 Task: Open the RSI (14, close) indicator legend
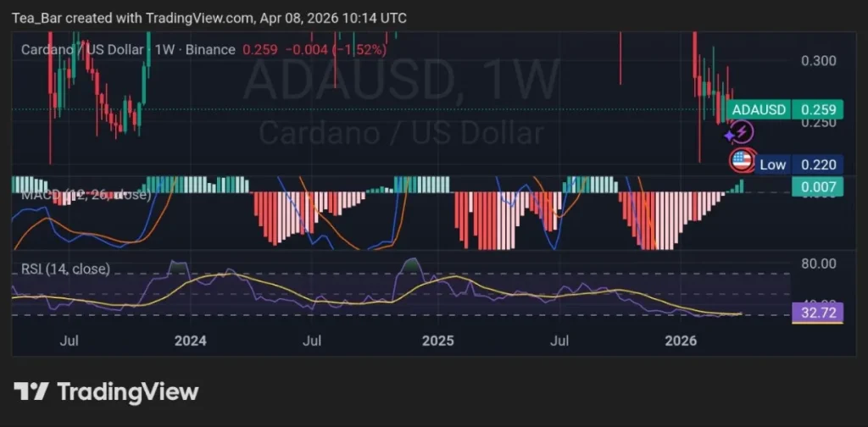tap(65, 269)
